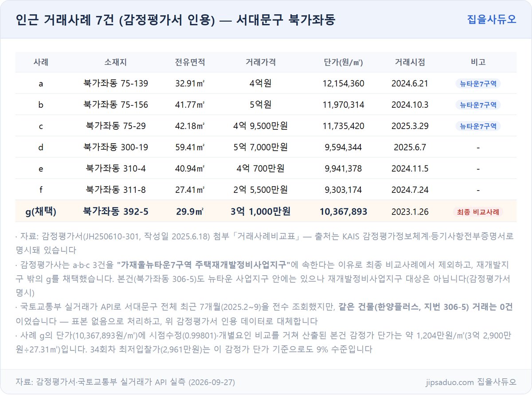Viewport: 532px width, 395px height.
Task: Click the g(채택) case label
Action: coord(41,211)
